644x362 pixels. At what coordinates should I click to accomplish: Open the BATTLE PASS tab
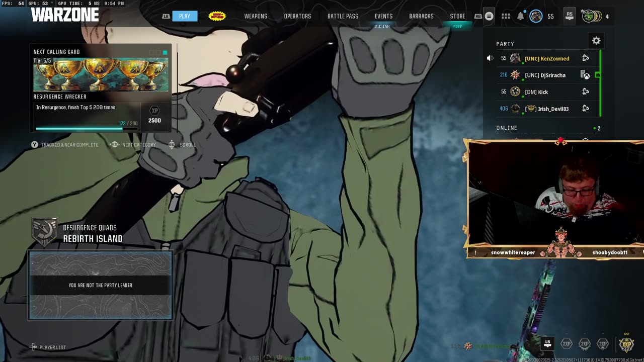(x=343, y=16)
